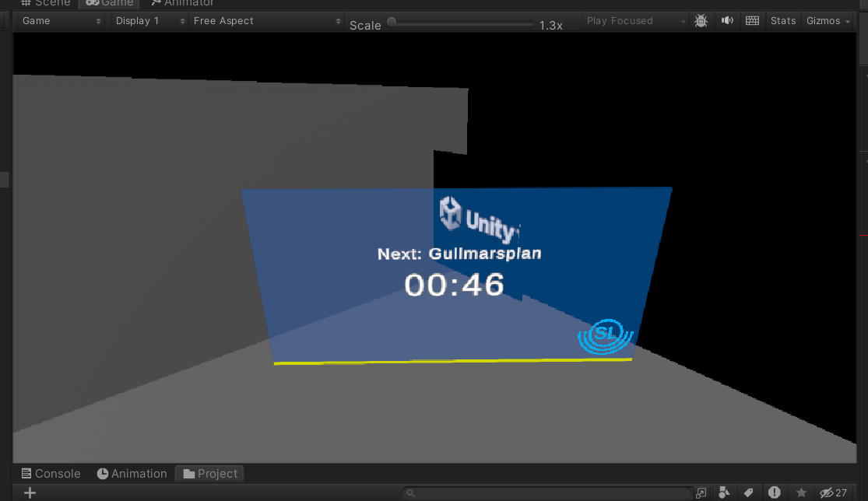Click the Unity logo in game view
Screen dimensions: 868x501
click(480, 220)
